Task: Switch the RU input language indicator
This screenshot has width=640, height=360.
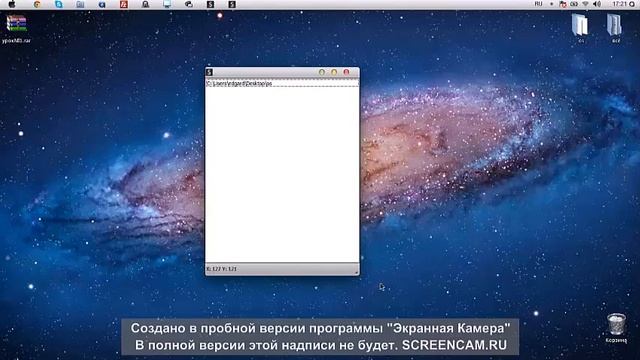Action: pos(538,4)
